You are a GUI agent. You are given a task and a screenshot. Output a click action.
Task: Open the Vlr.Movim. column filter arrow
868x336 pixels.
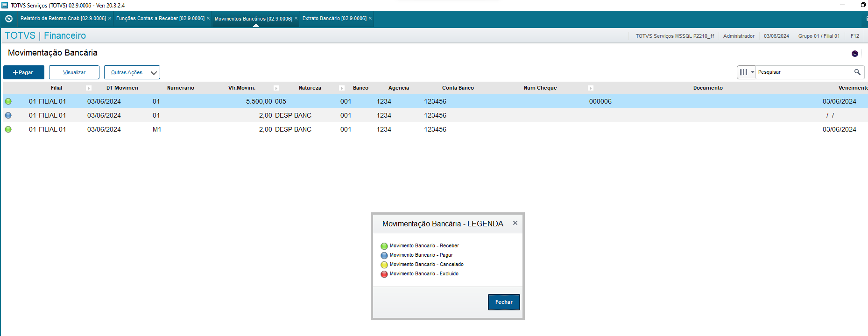click(276, 88)
